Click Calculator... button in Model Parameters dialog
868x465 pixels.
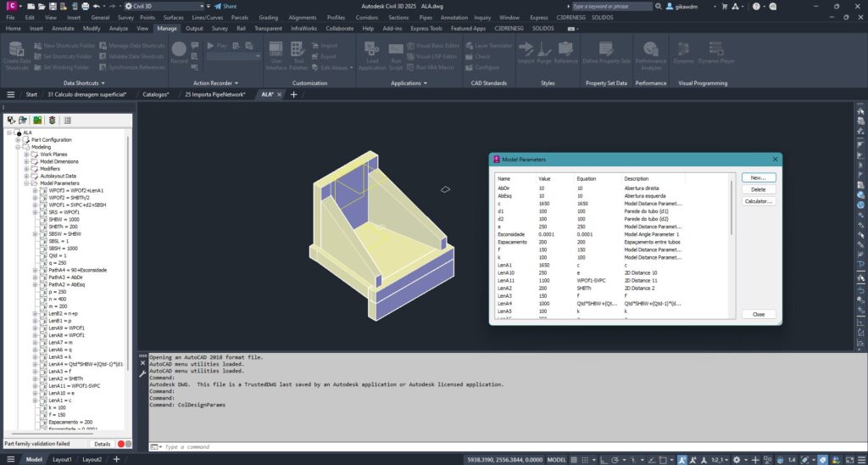point(759,201)
